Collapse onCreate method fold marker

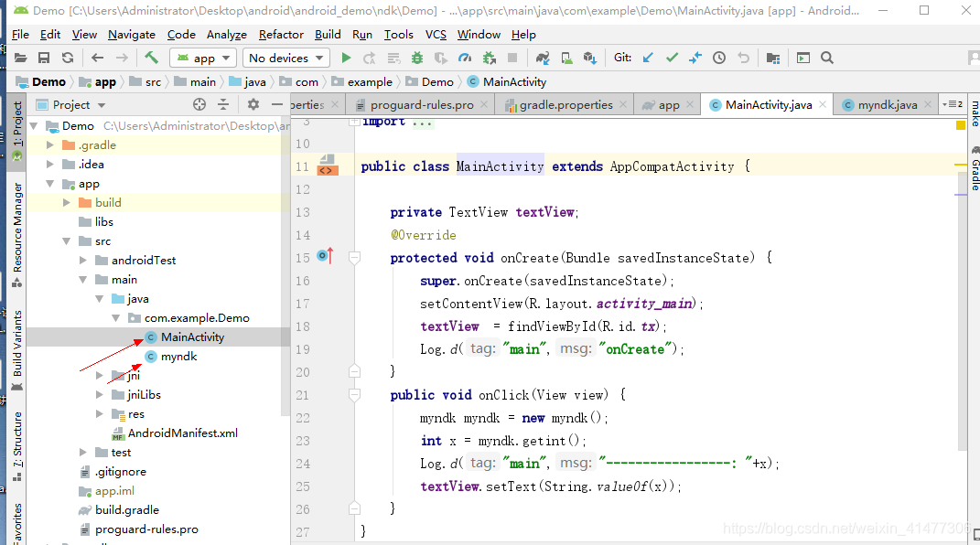click(x=354, y=258)
